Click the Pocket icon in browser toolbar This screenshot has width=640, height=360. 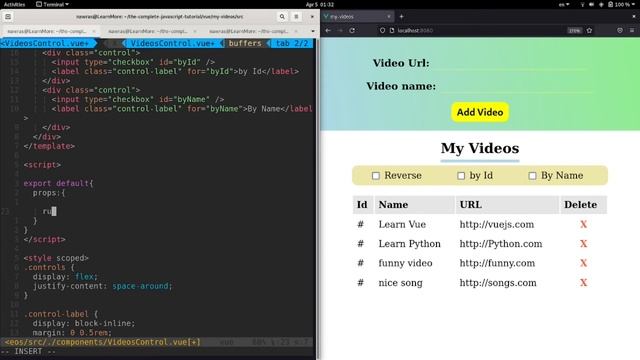[x=620, y=31]
